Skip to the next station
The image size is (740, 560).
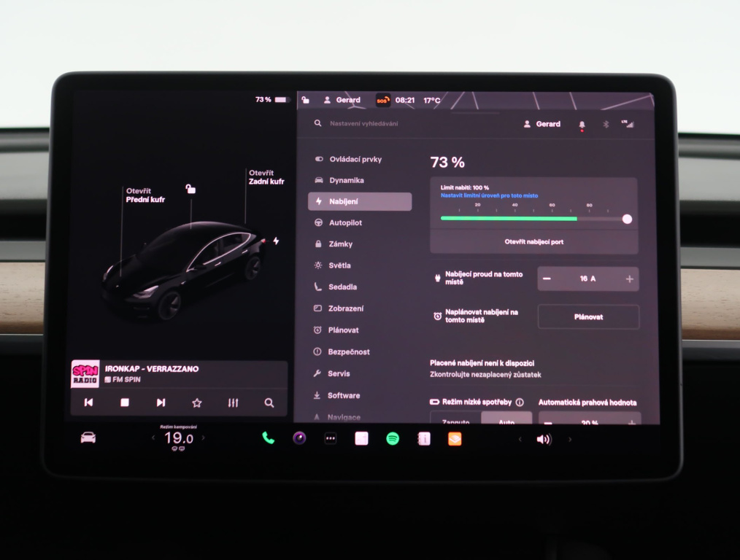[161, 402]
